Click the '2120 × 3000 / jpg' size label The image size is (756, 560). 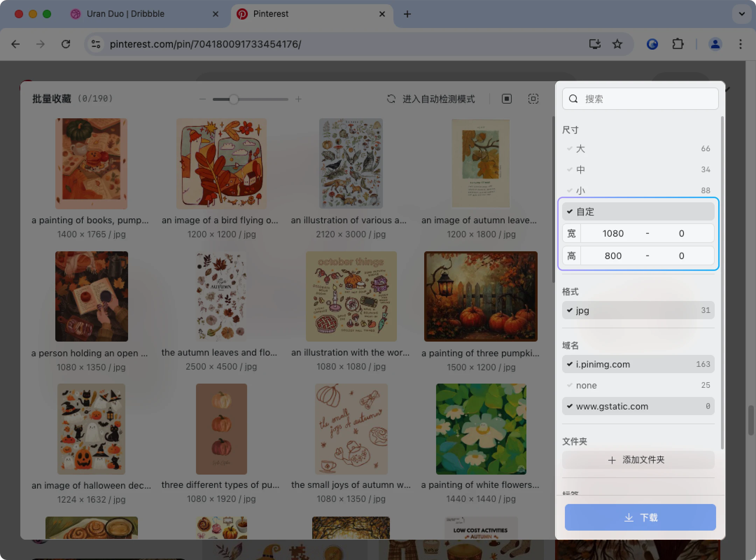pos(351,234)
